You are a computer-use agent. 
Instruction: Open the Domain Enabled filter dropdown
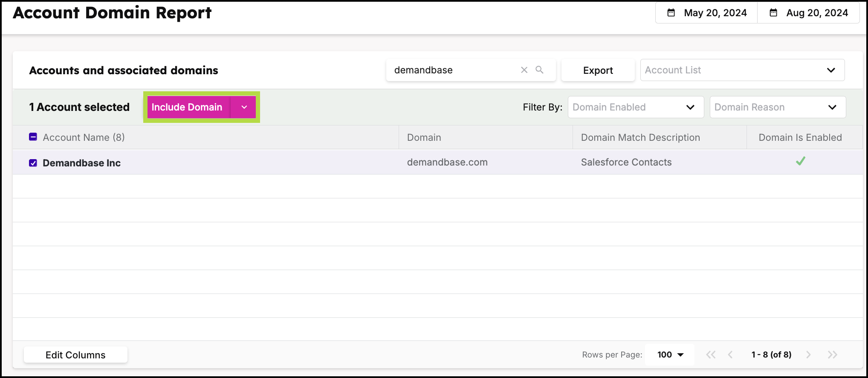[636, 107]
